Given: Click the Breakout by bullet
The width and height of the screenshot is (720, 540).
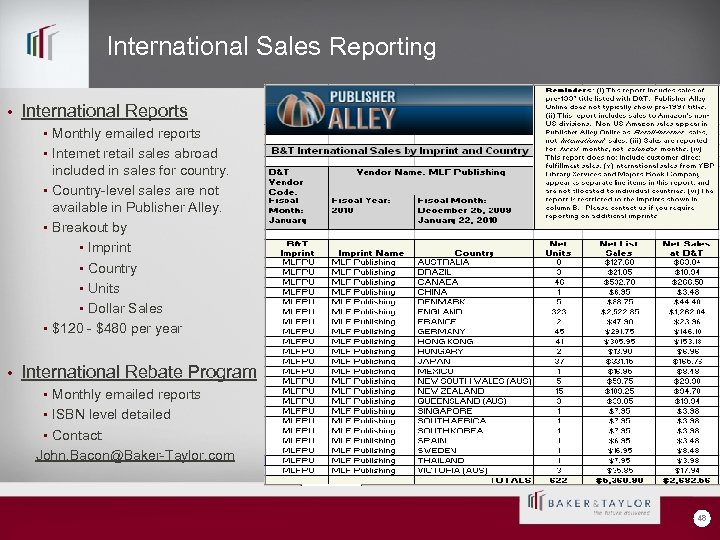Looking at the screenshot, I should click(89, 227).
